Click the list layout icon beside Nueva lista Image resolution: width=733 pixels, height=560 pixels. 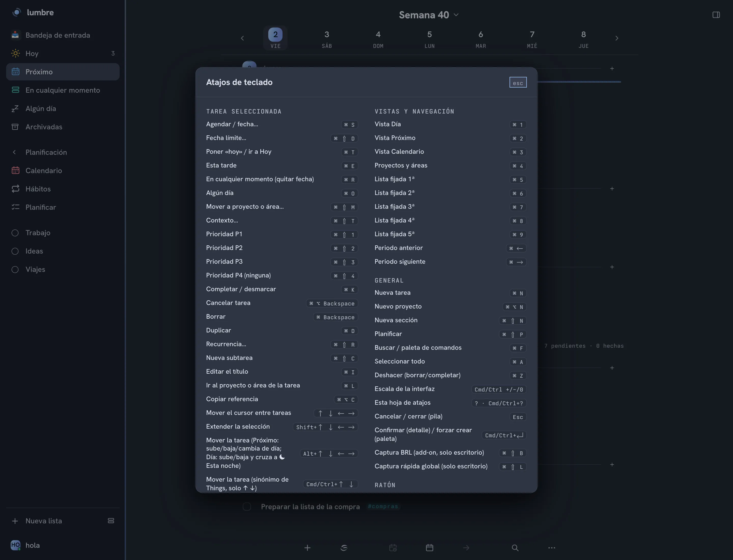point(111,521)
